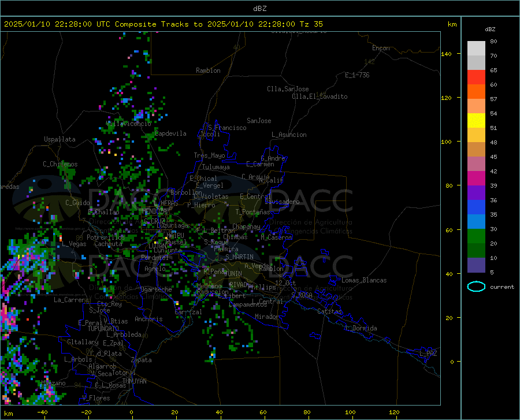Click the yellow 54 dBZ legend swatch

[476, 121]
